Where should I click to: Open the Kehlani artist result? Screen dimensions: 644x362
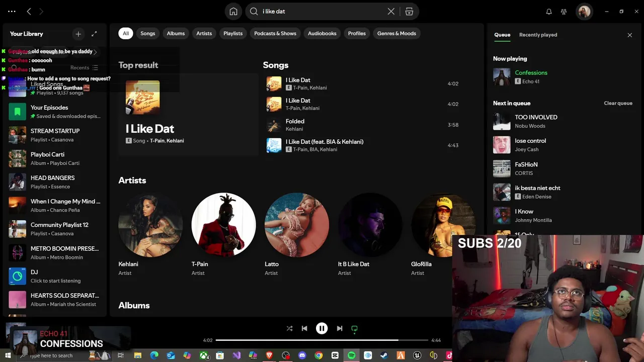(150, 235)
